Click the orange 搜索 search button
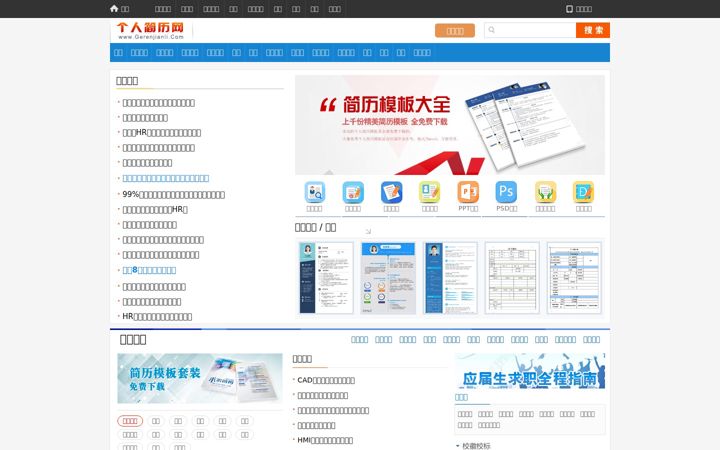 click(593, 30)
